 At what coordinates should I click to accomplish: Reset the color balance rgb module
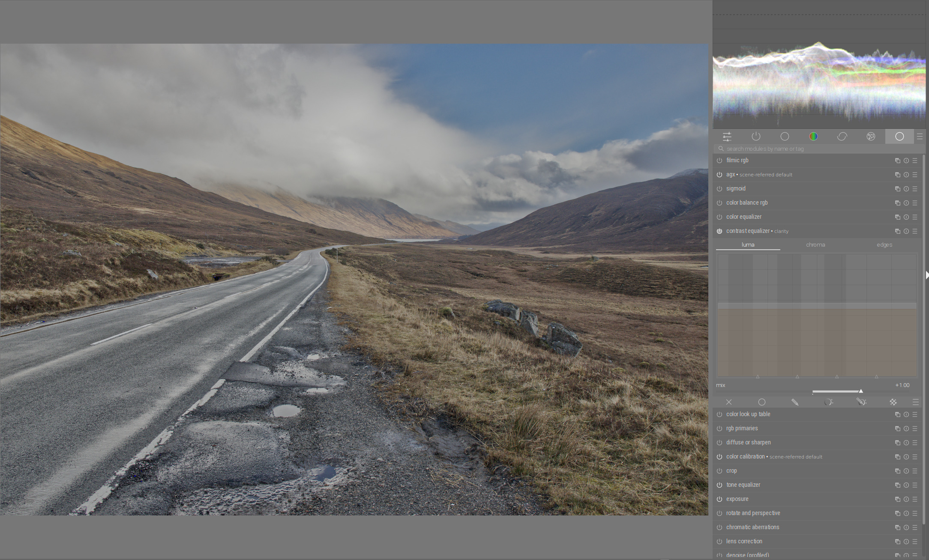[x=906, y=203]
